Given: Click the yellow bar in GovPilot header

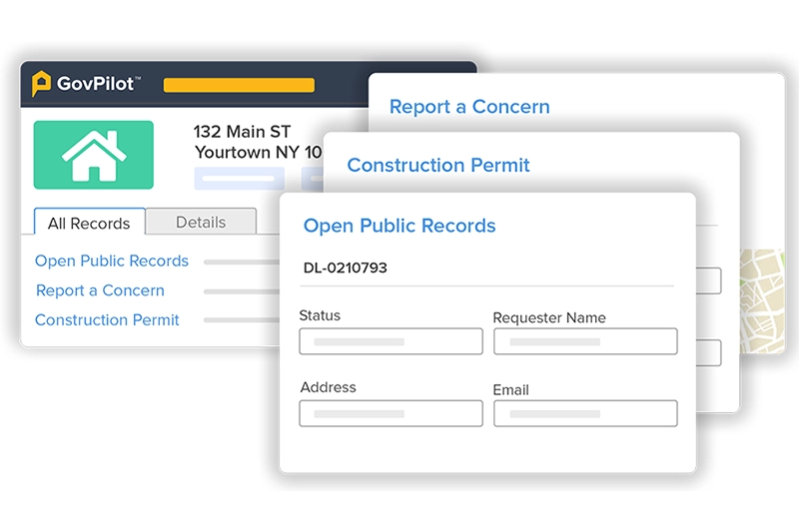Looking at the screenshot, I should (239, 85).
